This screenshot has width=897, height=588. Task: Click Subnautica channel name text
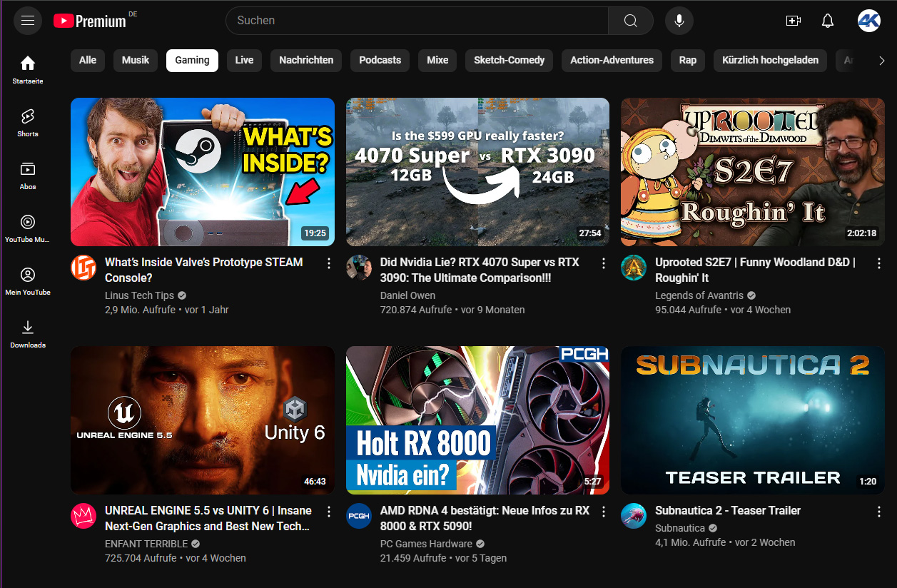[680, 528]
